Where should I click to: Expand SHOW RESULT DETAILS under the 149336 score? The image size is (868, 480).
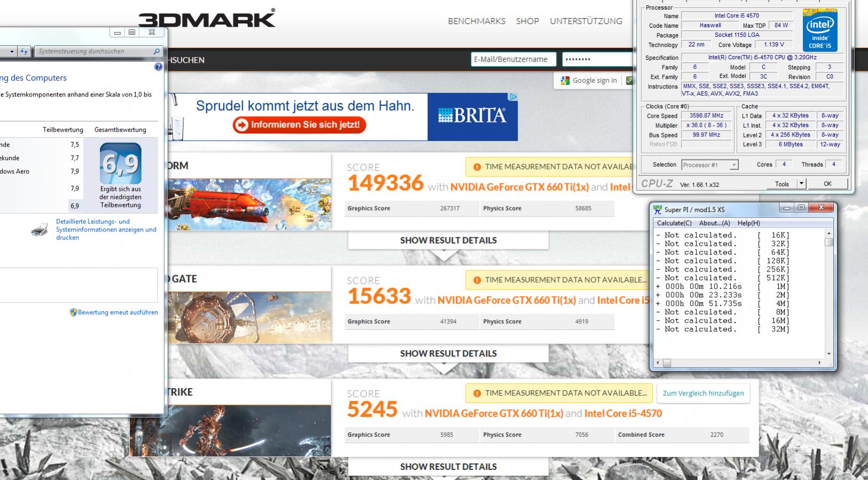448,241
